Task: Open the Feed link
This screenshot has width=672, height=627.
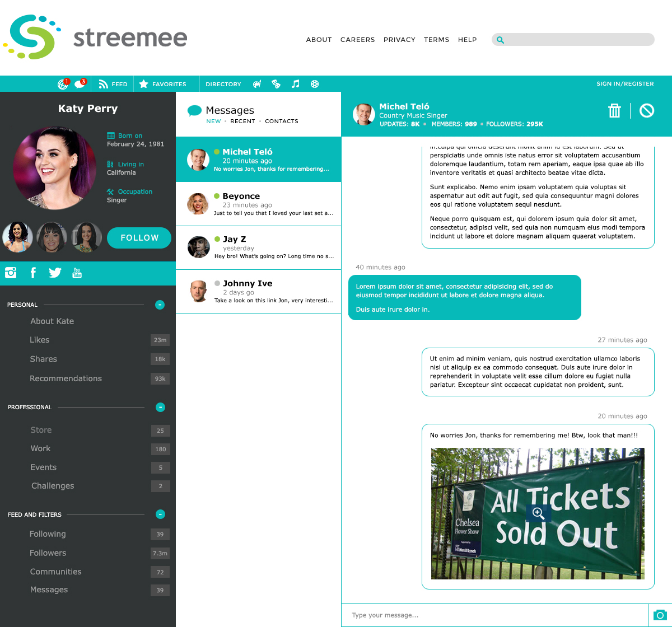Action: click(x=119, y=84)
